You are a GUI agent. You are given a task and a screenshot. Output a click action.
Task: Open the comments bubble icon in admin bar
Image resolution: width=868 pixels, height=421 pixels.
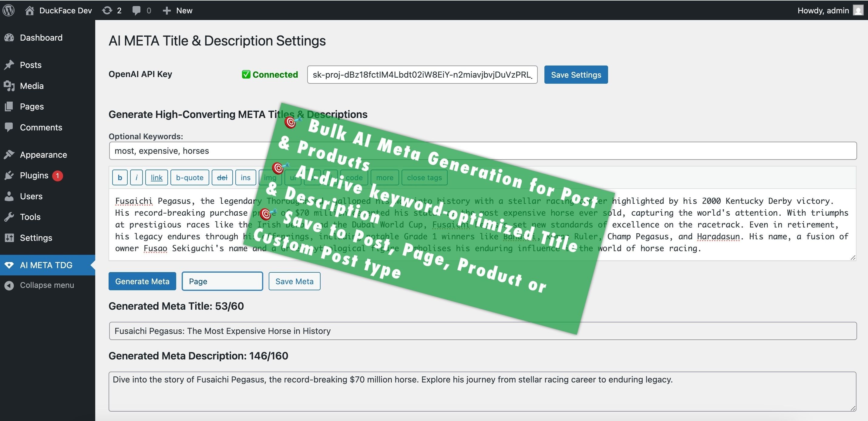pyautogui.click(x=136, y=10)
